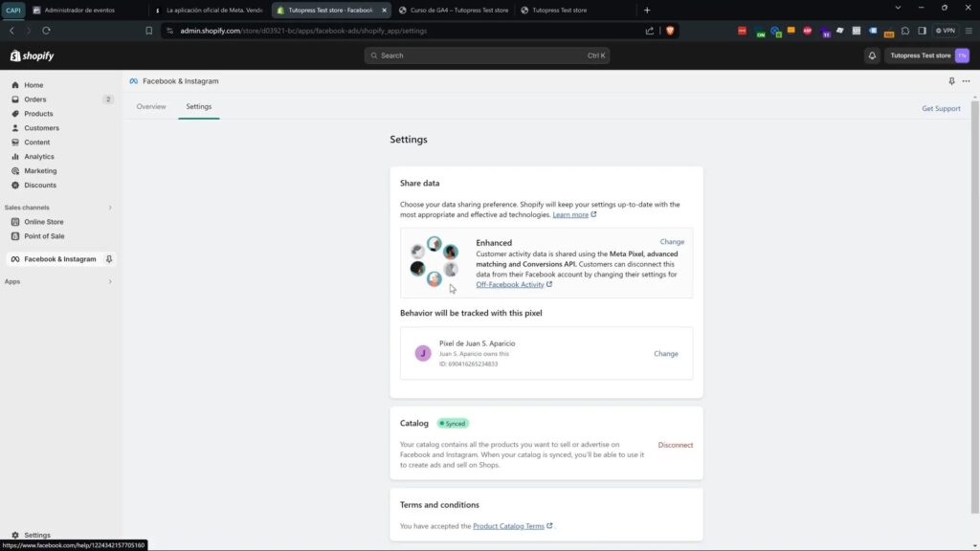Change the Enhanced data sharing level
Viewport: 980px width, 551px height.
pyautogui.click(x=672, y=242)
